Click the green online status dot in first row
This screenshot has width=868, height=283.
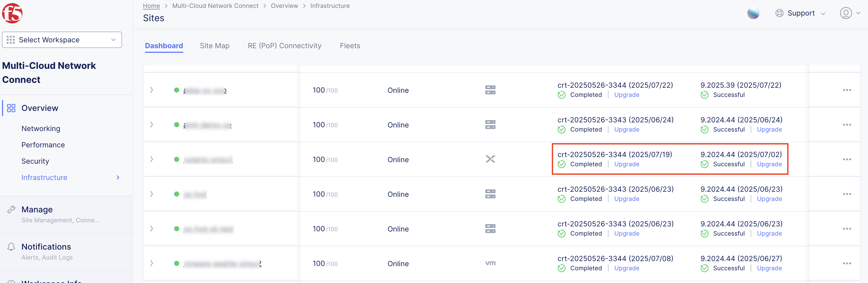(177, 90)
